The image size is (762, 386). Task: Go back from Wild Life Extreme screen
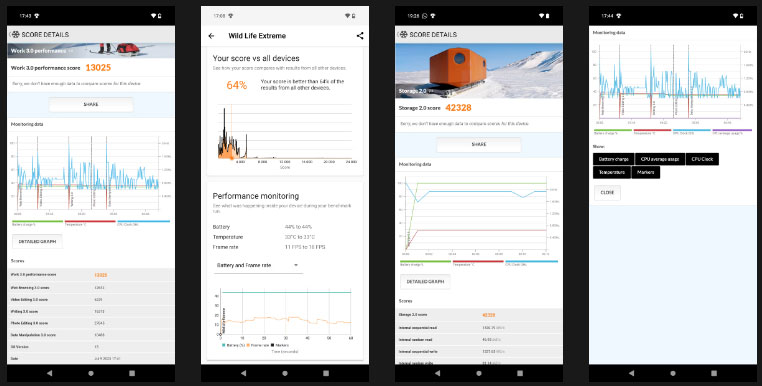[x=211, y=36]
